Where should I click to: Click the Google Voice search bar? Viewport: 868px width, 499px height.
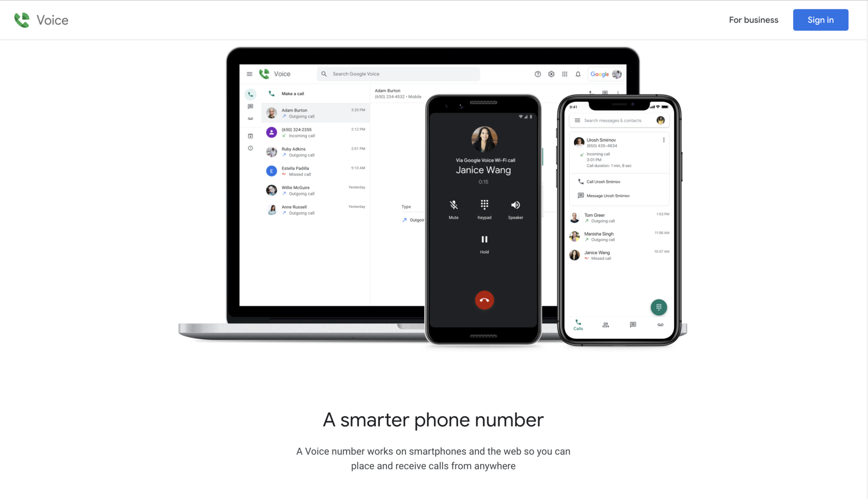pyautogui.click(x=399, y=74)
